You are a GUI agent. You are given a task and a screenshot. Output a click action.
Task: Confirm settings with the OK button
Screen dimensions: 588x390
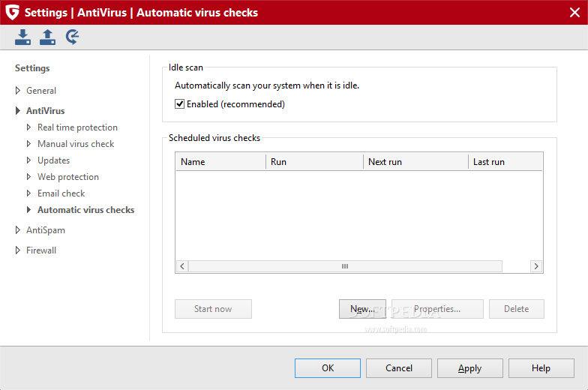328,368
